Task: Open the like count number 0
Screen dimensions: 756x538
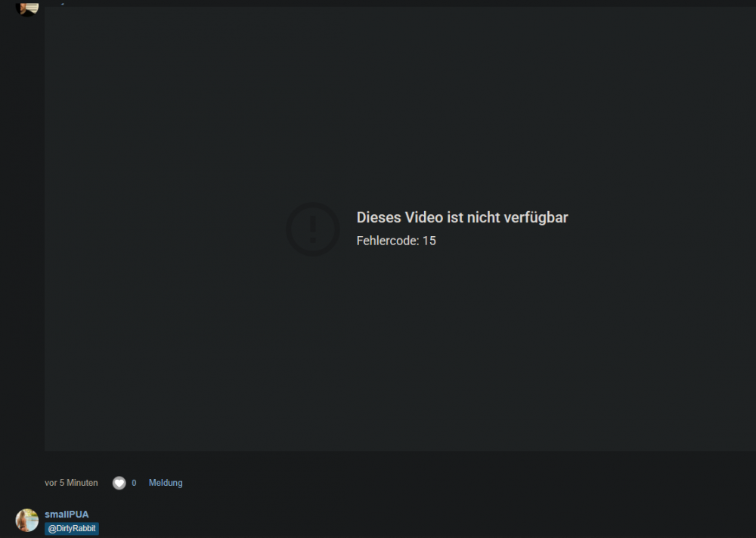Action: click(134, 483)
